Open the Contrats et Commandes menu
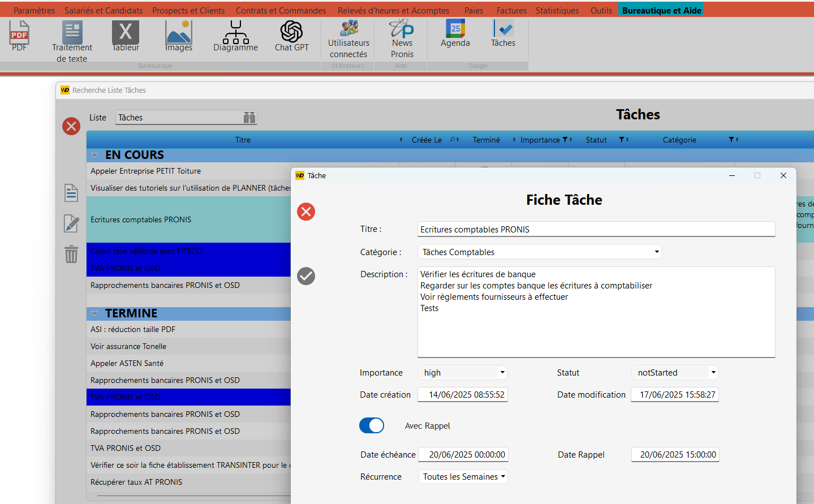This screenshot has height=504, width=814. click(x=281, y=10)
